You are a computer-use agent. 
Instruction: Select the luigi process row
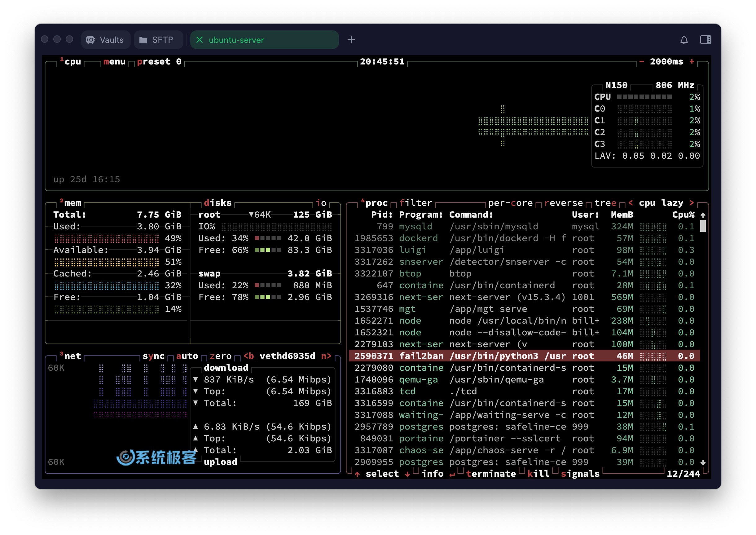(x=524, y=250)
